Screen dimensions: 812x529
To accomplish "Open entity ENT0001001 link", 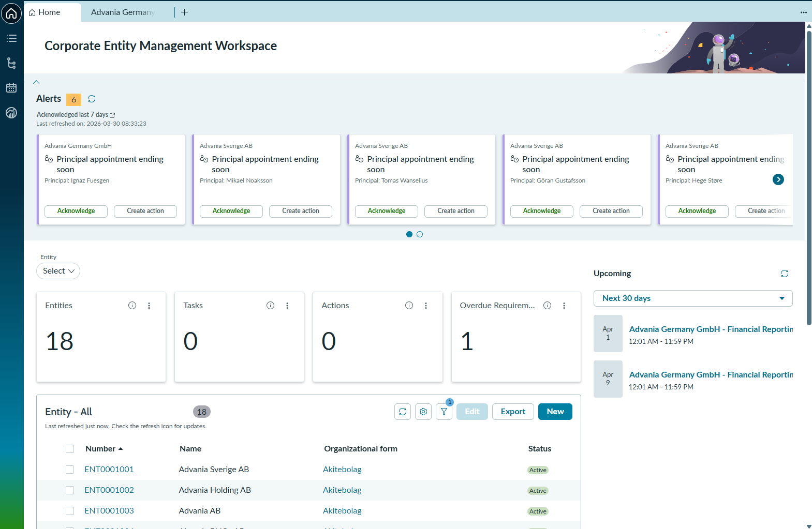I will click(109, 470).
